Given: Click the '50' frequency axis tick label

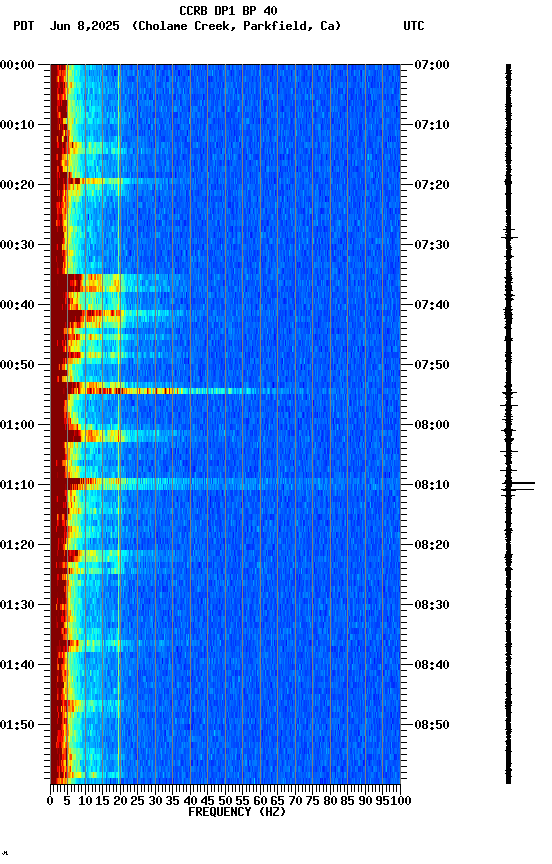Looking at the screenshot, I should pos(225,802).
